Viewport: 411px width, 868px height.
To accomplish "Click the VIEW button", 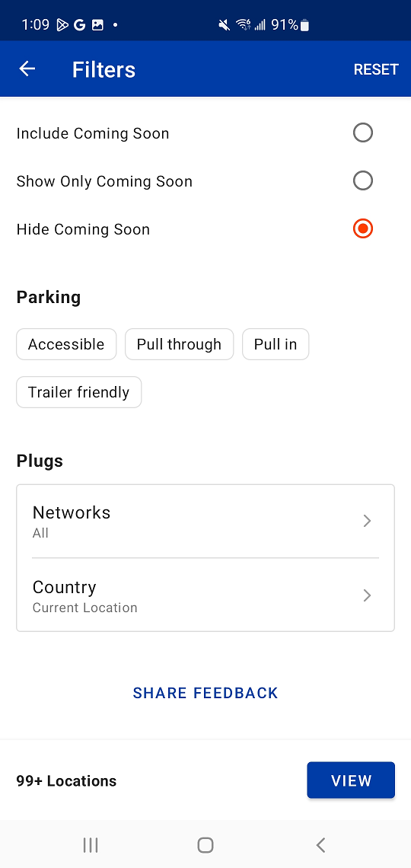I will tap(352, 780).
